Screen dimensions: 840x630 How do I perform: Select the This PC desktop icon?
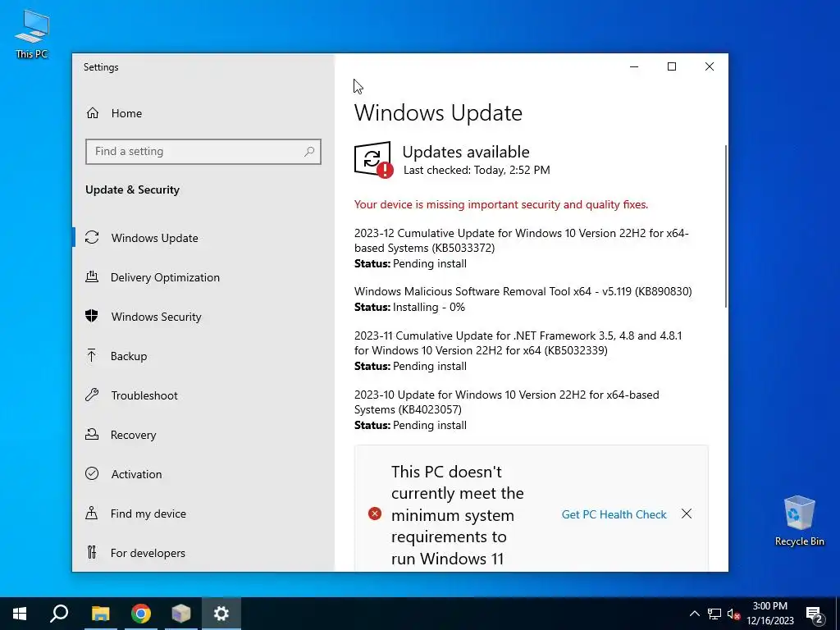32,34
